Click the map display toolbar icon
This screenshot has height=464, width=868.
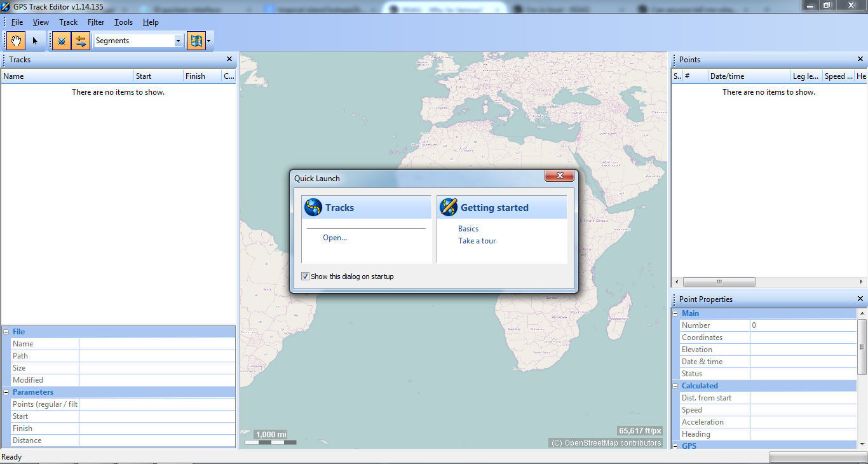(x=196, y=41)
